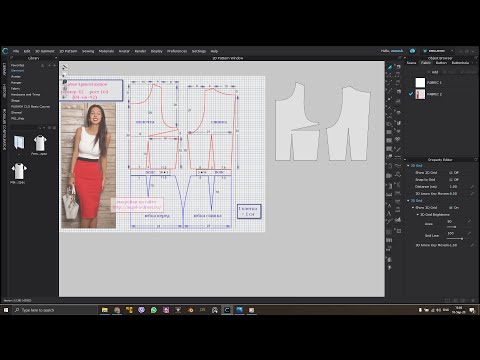Open Chrome from the Windows taskbar
480x360 pixels.
coord(117,310)
